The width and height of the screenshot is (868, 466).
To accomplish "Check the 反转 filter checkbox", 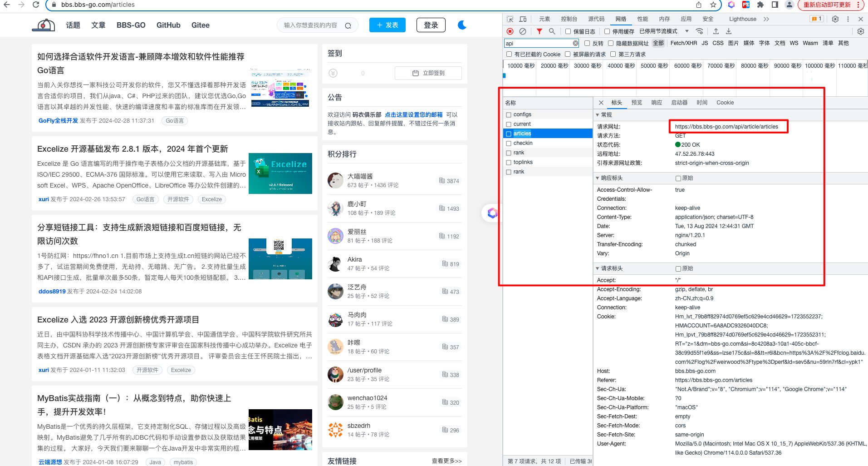I will 587,43.
